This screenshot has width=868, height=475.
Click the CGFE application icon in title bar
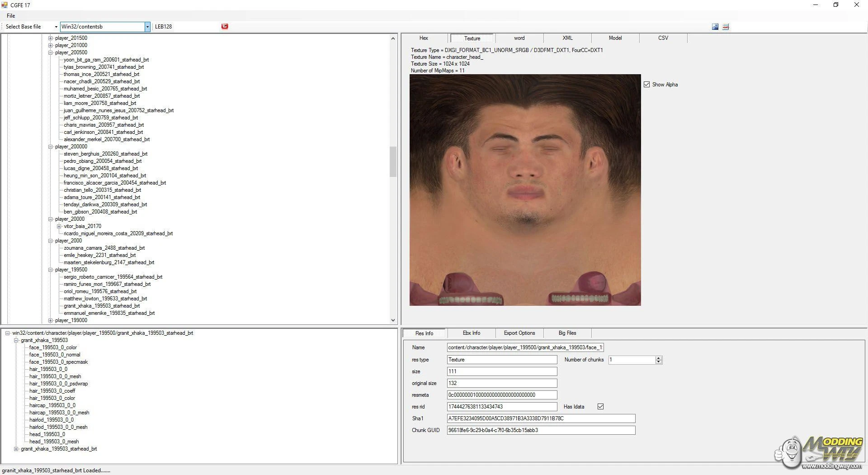pos(5,5)
